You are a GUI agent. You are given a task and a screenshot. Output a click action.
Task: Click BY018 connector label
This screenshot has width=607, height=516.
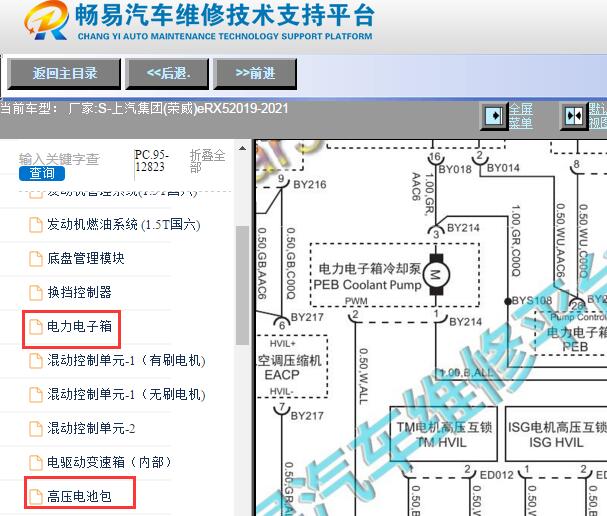tap(455, 169)
